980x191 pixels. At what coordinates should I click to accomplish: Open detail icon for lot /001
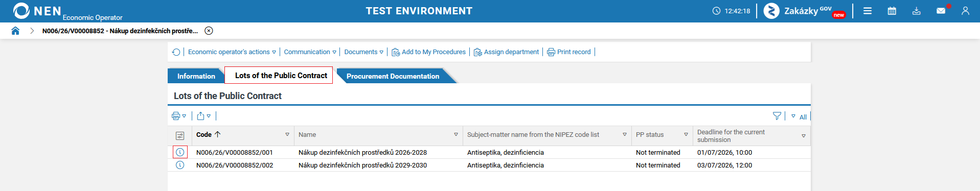[180, 152]
